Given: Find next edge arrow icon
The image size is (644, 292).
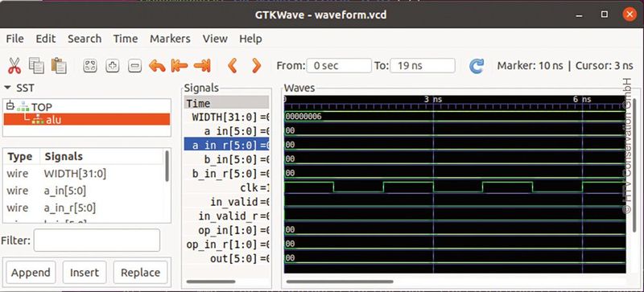Looking at the screenshot, I should point(256,66).
